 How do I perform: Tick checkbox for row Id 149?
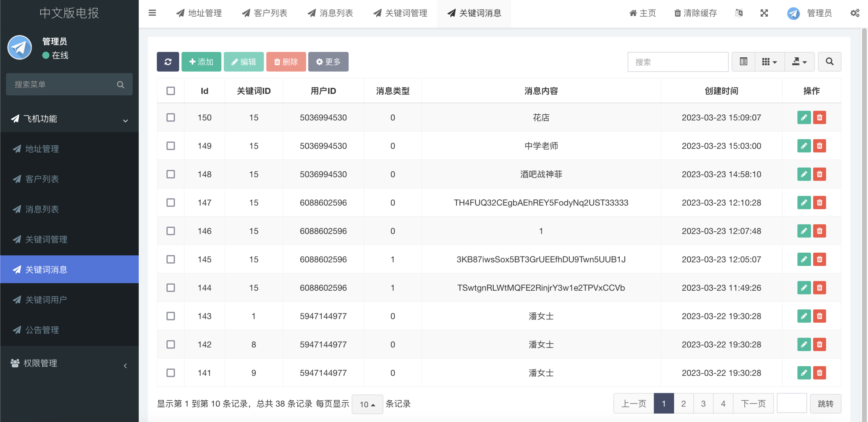(171, 146)
